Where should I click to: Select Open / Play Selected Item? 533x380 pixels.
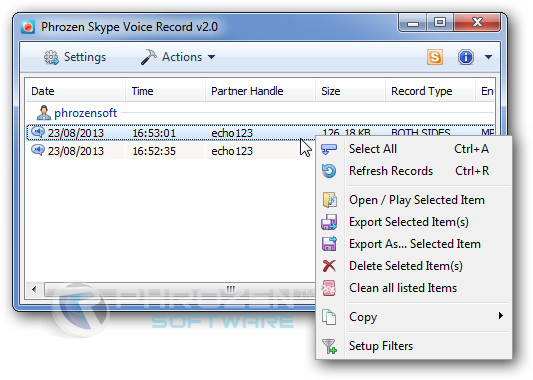click(414, 200)
